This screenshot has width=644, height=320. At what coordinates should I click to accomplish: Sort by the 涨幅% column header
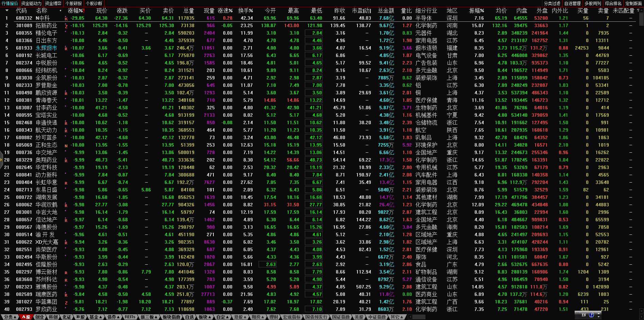[x=75, y=11]
